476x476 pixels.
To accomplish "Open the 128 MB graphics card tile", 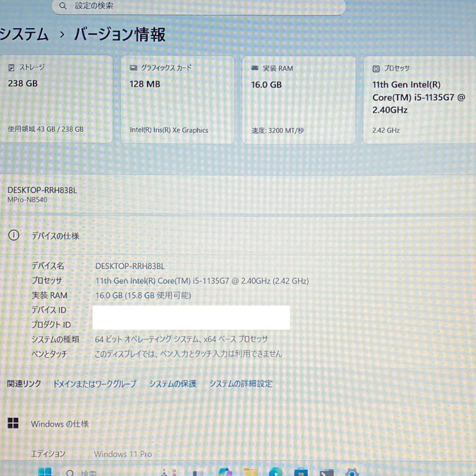I will click(x=177, y=100).
